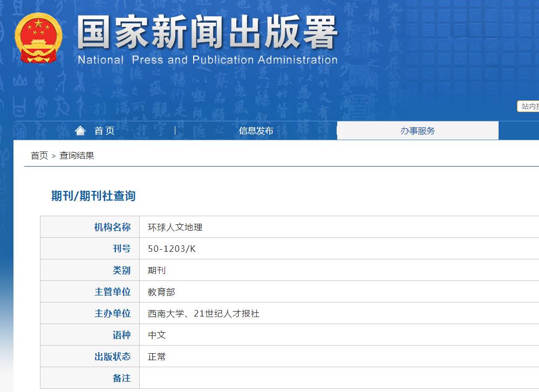Go to 首页 via the breadcrumb link
The height and width of the screenshot is (392, 539).
[39, 156]
